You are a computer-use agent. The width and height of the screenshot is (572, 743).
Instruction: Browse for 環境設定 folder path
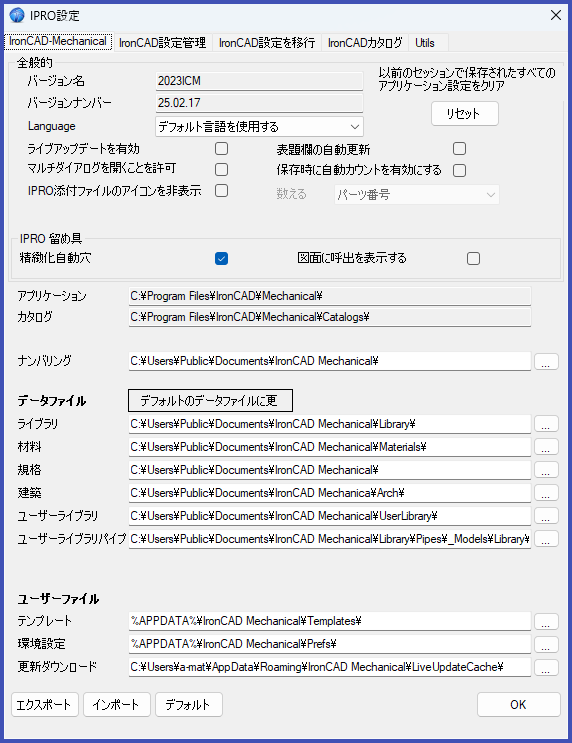coord(546,644)
